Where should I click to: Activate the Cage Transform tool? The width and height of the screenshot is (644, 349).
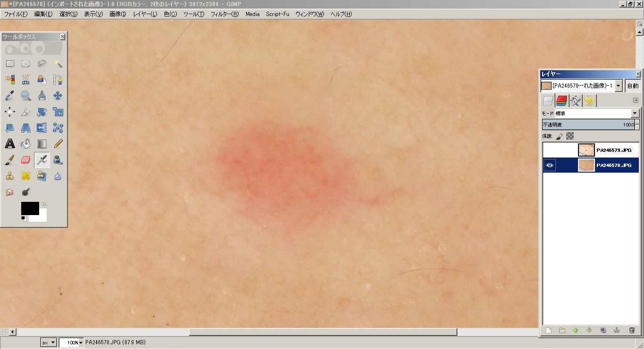coord(58,128)
